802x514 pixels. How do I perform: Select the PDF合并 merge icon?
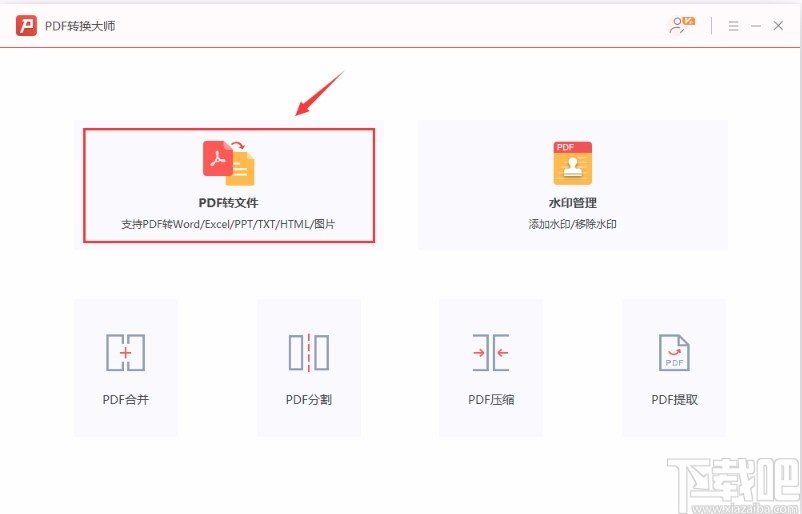(125, 352)
